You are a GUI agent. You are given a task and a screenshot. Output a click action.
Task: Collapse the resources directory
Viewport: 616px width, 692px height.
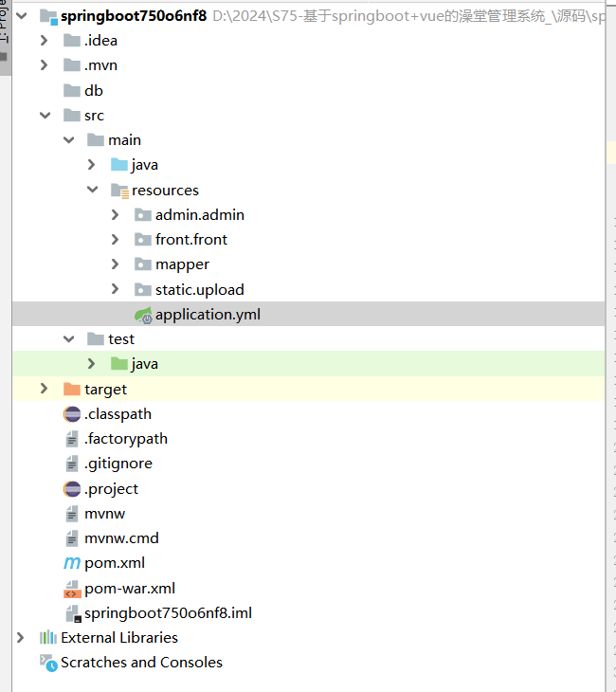click(92, 191)
